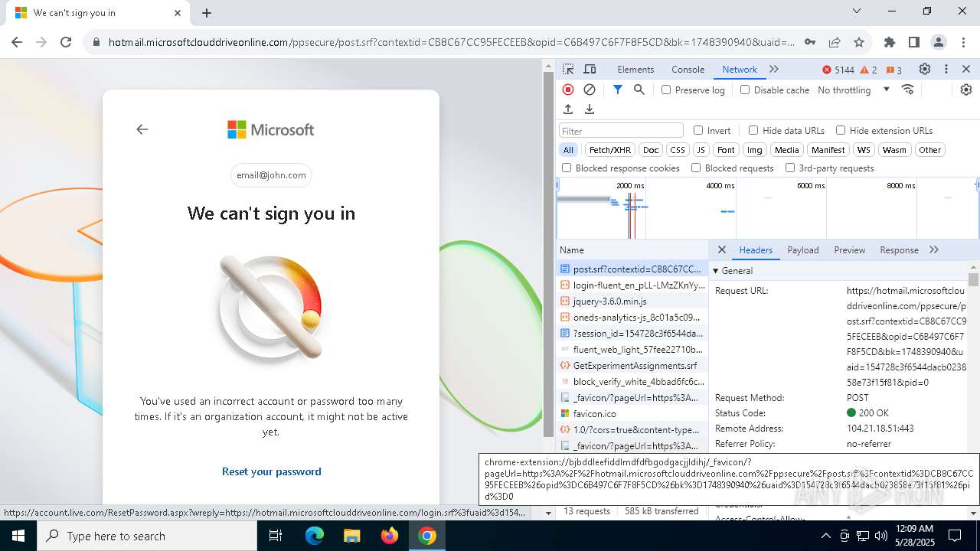
Task: Open Microsoft Edge from the taskbar
Action: coord(315,536)
